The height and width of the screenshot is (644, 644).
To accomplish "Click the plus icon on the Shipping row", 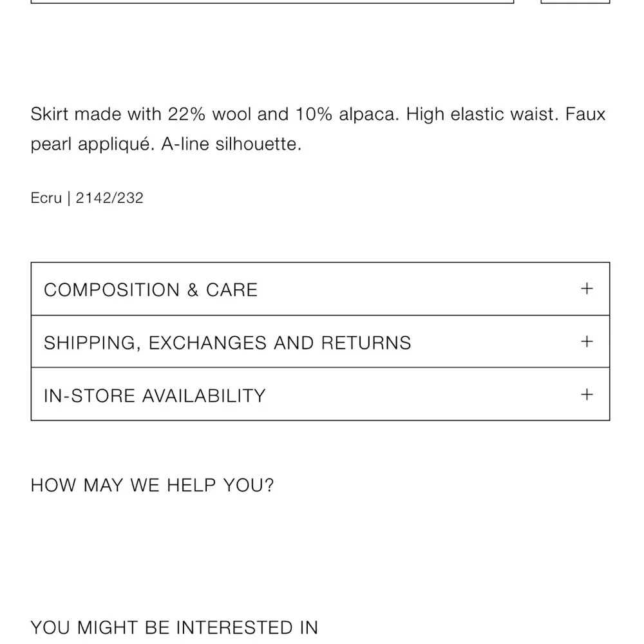I will tap(586, 342).
